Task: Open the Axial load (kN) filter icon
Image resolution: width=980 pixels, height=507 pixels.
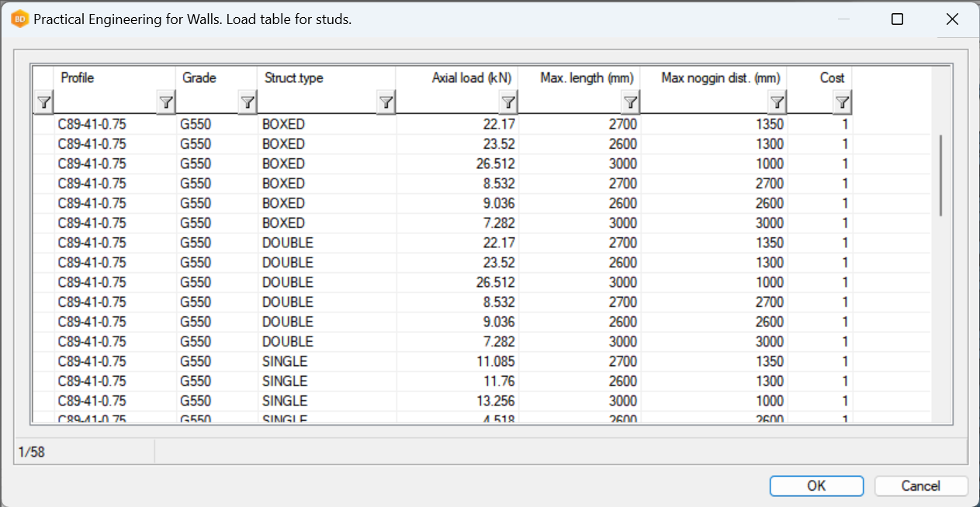Action: (x=508, y=102)
